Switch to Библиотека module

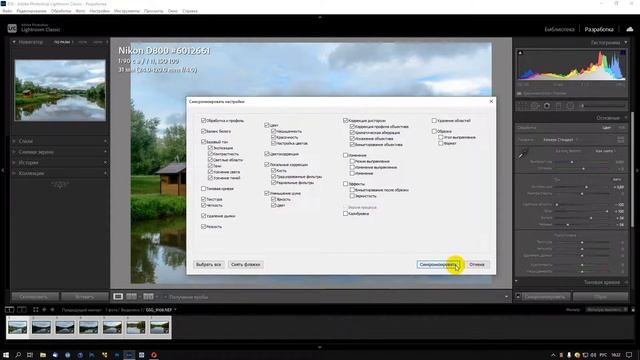pyautogui.click(x=559, y=29)
